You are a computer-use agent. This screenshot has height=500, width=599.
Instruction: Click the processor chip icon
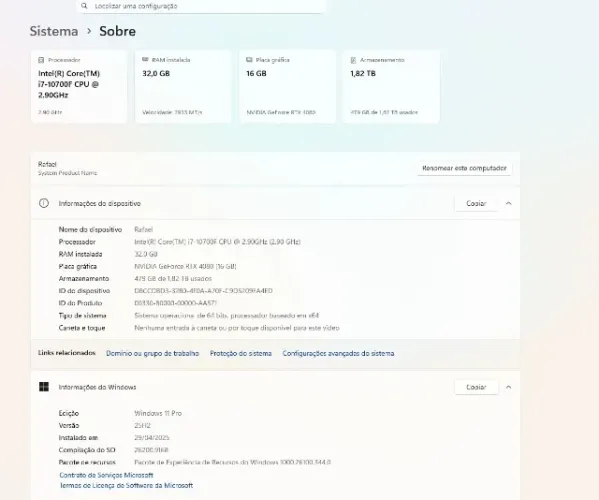coord(41,60)
